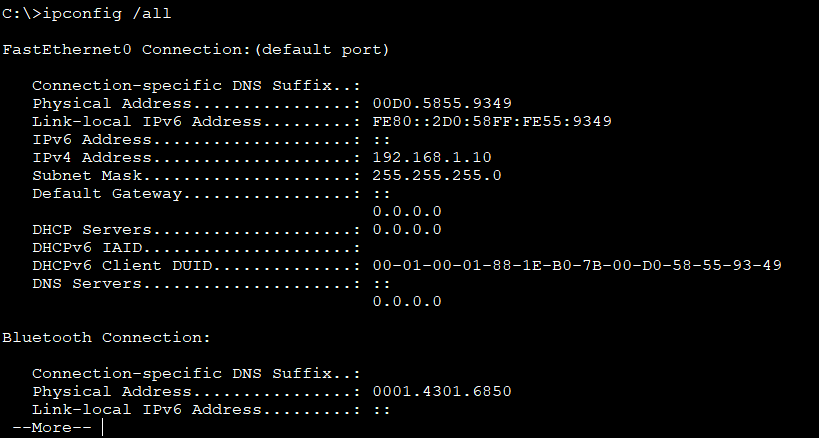This screenshot has width=819, height=438.
Task: Click the text cursor after --More--
Action: [x=102, y=428]
